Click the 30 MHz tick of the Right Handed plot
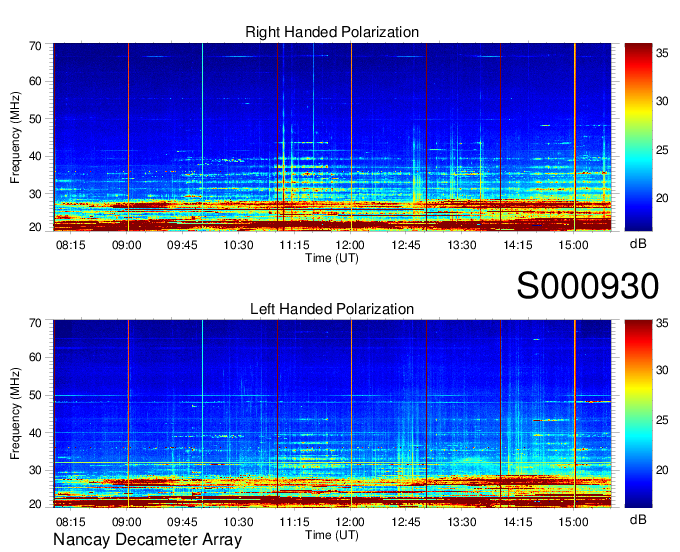Screen dimensions: 680x552 [x=35, y=193]
